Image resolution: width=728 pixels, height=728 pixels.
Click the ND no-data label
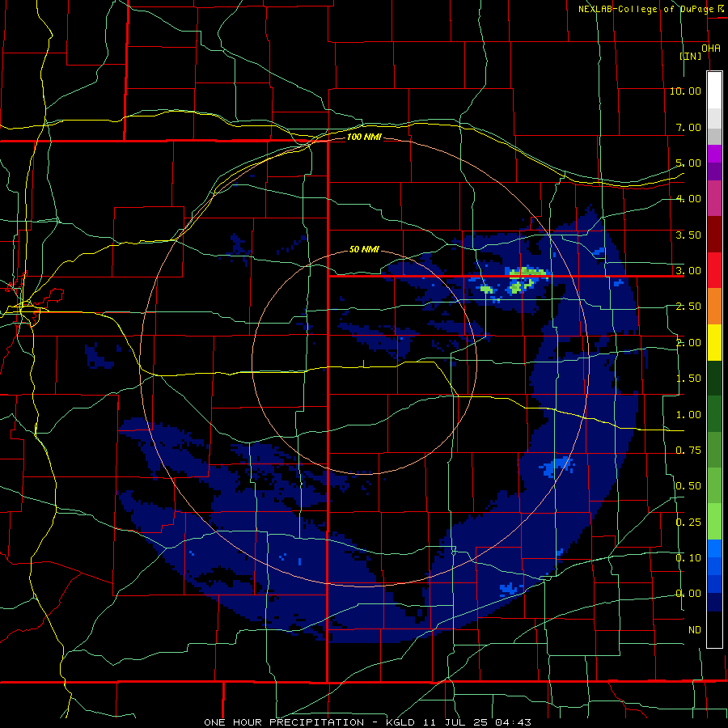[695, 630]
